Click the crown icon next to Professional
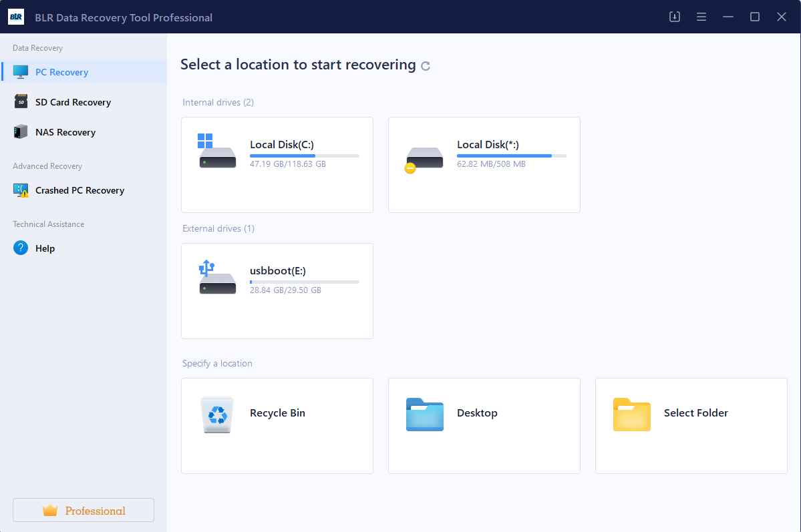Image resolution: width=801 pixels, height=532 pixels. [x=51, y=509]
